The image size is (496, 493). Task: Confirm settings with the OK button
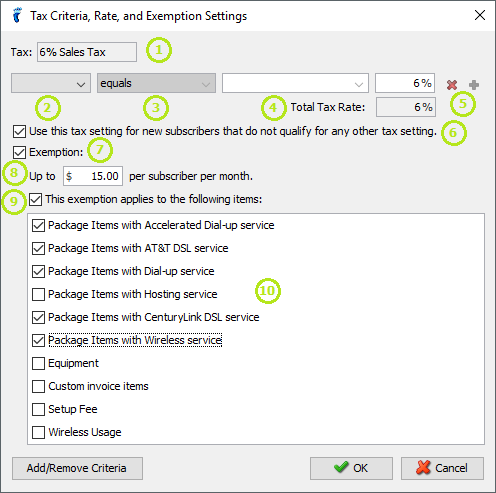[351, 468]
